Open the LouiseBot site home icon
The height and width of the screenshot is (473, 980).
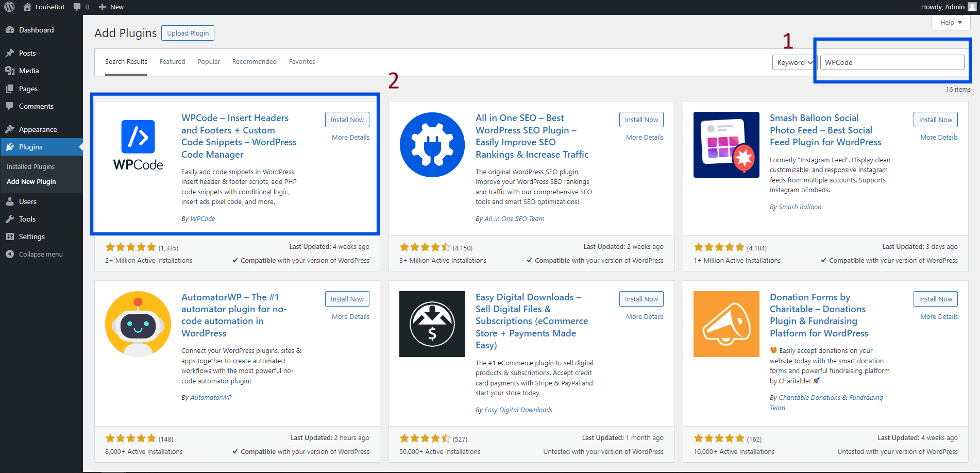(x=27, y=7)
